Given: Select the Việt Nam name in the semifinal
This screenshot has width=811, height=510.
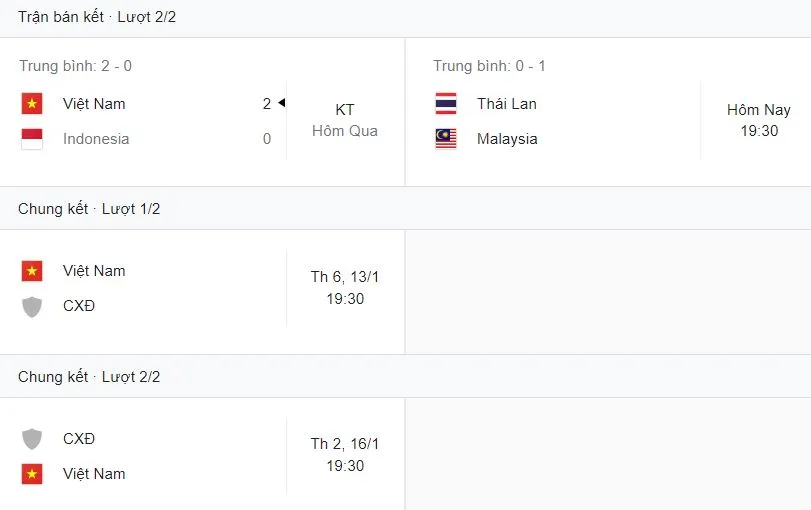Looking at the screenshot, I should [94, 104].
